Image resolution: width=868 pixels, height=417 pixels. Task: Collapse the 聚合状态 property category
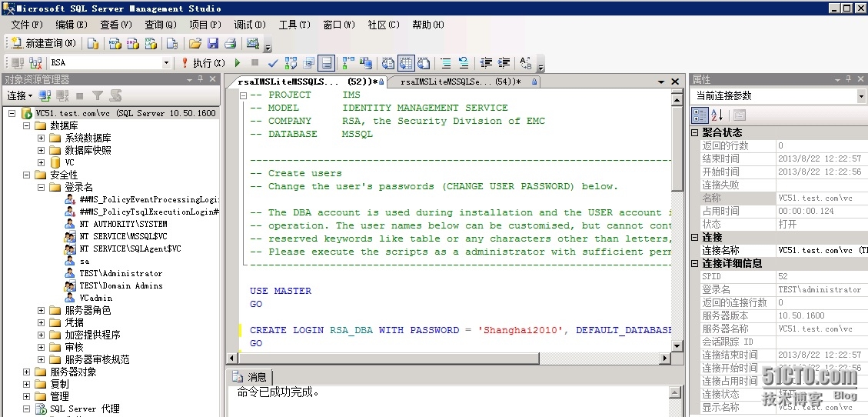695,132
